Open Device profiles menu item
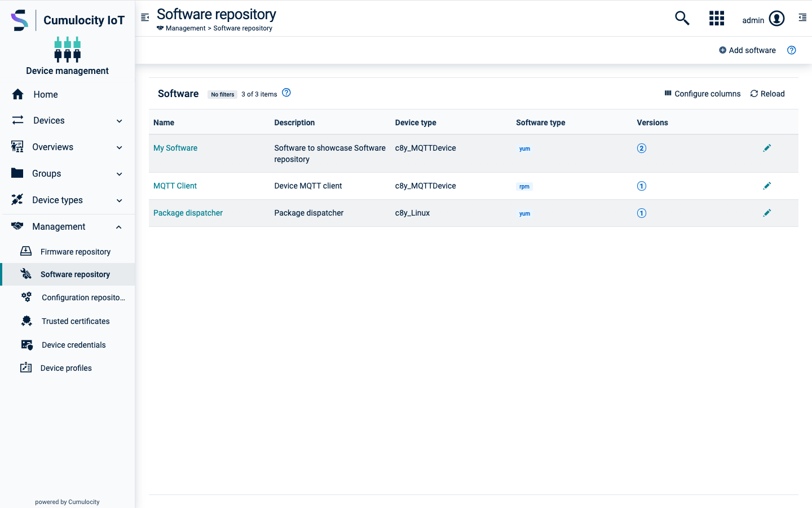The width and height of the screenshot is (812, 508). click(x=68, y=368)
